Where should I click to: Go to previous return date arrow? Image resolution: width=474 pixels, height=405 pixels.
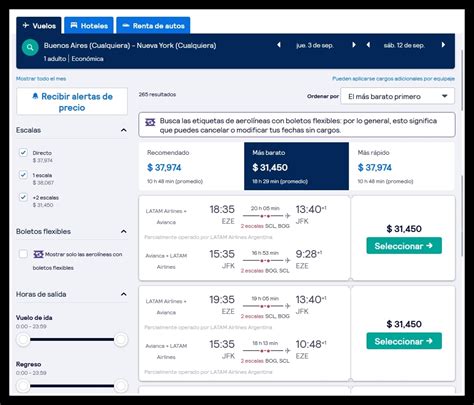368,45
